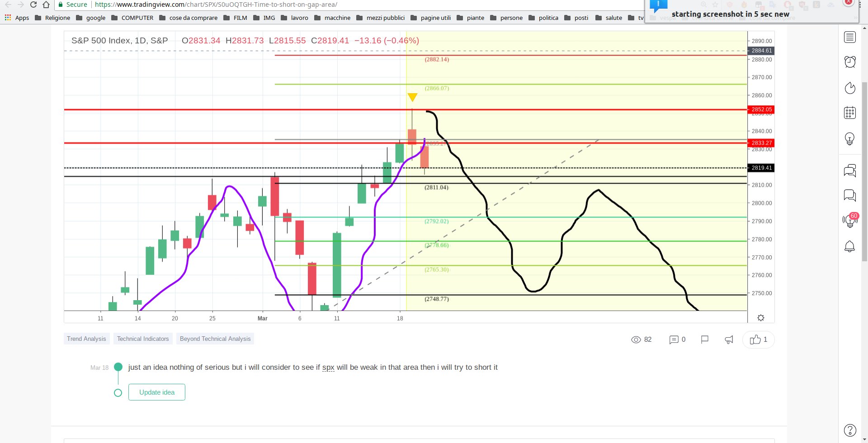Click the Mar 18 update date
The image size is (868, 443).
coord(99,368)
